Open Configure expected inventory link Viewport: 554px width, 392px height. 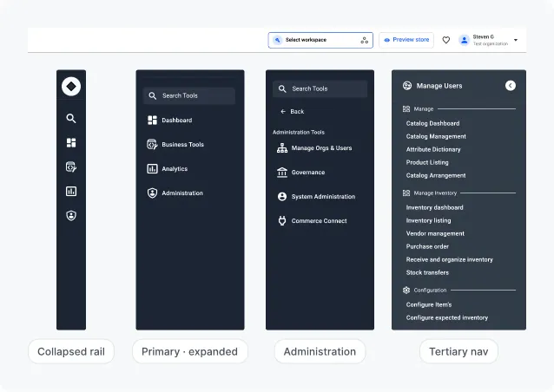click(447, 317)
